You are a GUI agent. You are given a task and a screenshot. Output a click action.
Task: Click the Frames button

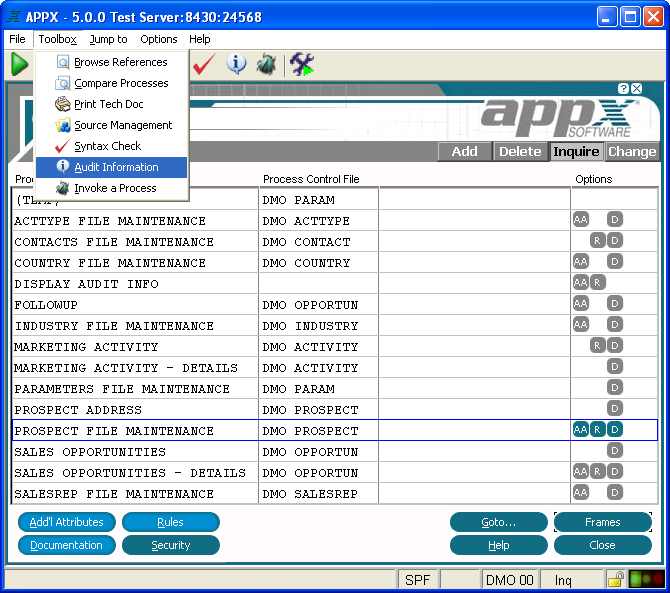tap(602, 522)
